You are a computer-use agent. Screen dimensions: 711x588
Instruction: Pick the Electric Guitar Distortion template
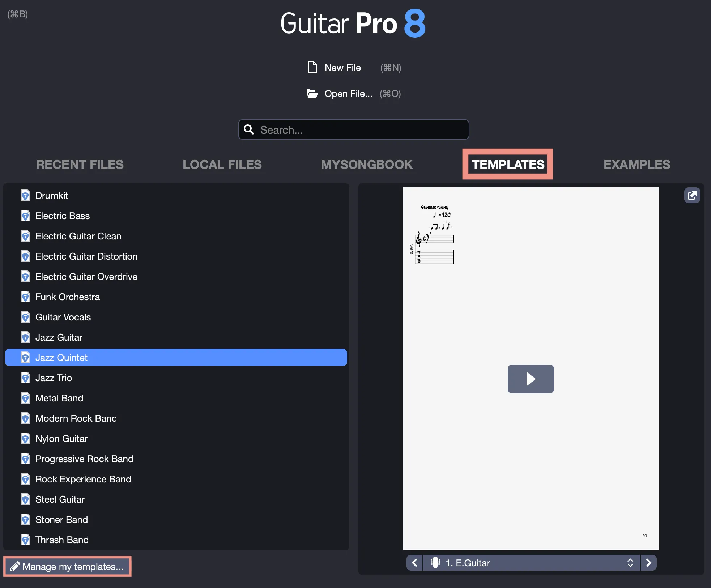point(176,256)
